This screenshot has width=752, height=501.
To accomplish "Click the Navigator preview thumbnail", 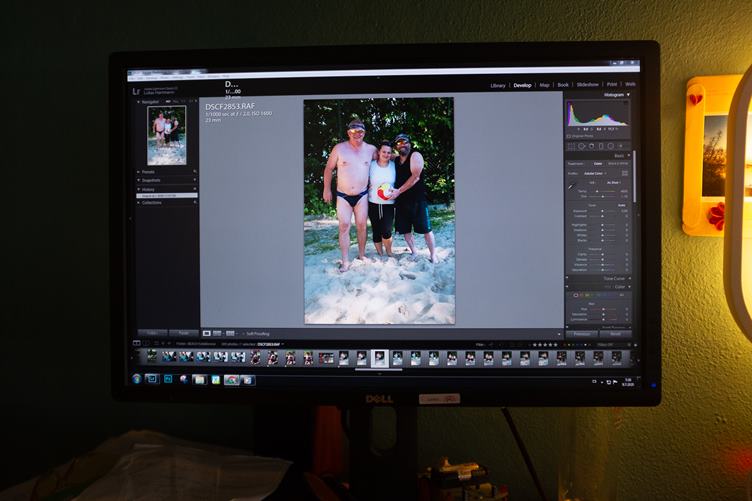I will pos(166,135).
